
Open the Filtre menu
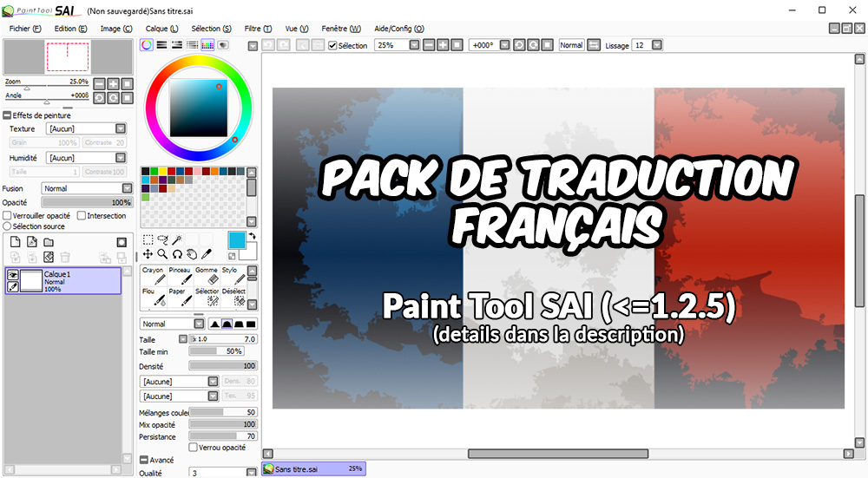[258, 29]
